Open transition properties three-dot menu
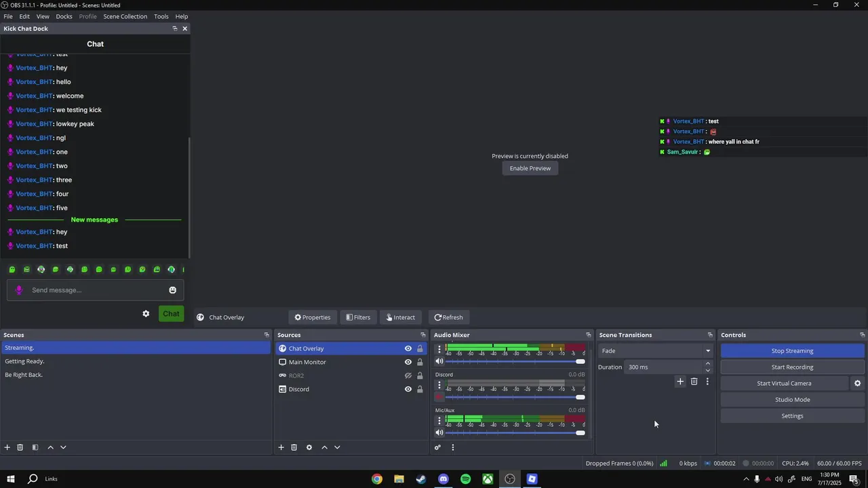 (707, 382)
